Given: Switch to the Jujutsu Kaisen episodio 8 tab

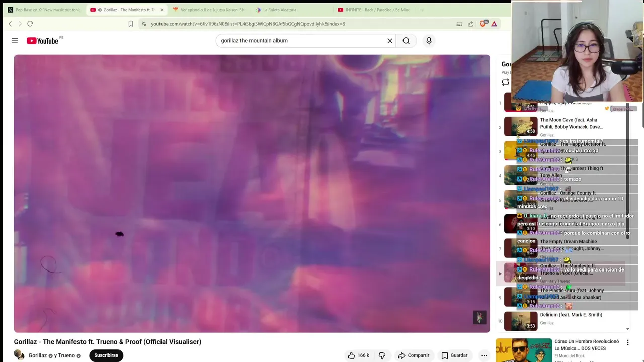Looking at the screenshot, I should point(209,10).
